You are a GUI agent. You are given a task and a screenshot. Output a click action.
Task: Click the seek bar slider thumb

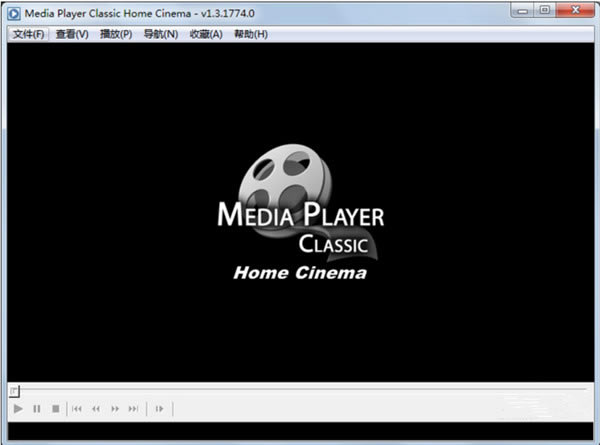point(14,391)
